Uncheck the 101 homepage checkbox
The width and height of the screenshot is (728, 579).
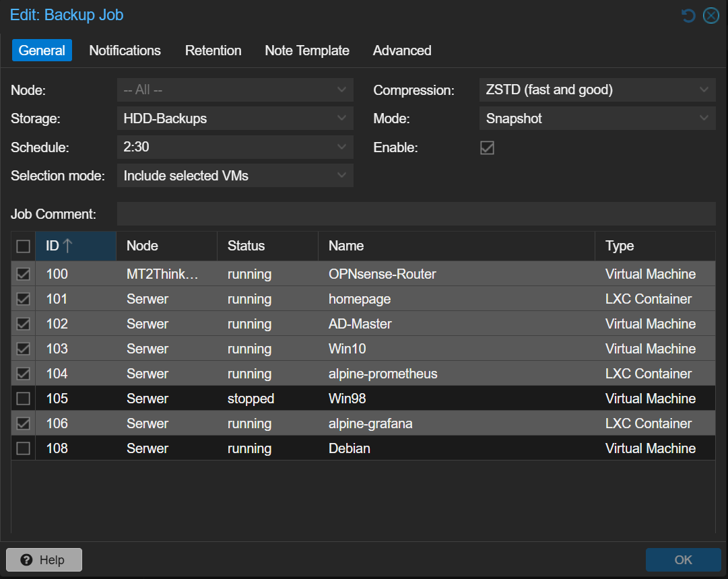click(x=23, y=298)
